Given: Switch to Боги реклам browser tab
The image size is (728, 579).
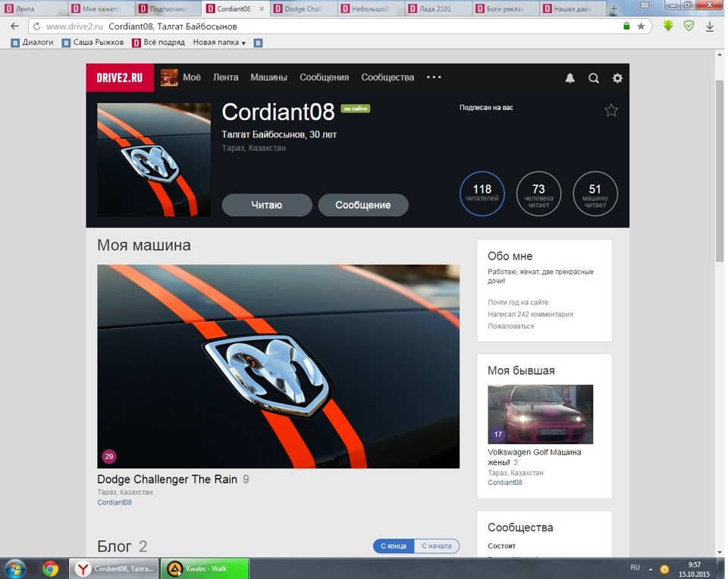Looking at the screenshot, I should point(505,8).
